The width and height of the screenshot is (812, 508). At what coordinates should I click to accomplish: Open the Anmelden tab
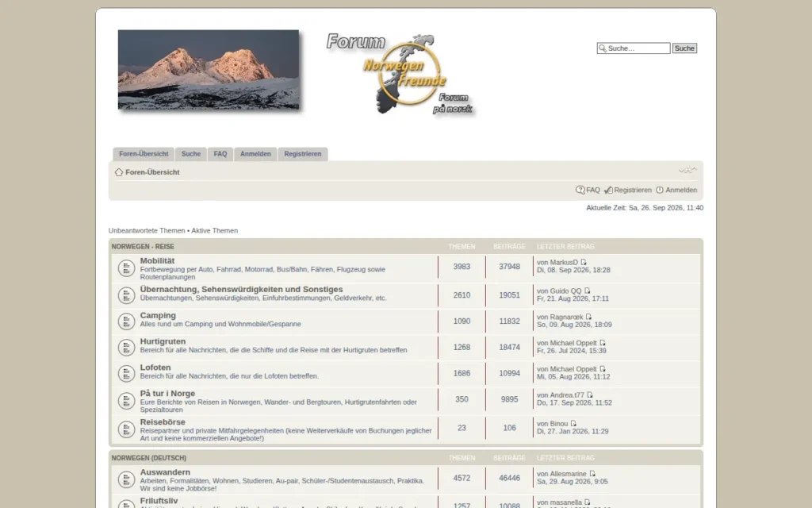(x=255, y=154)
